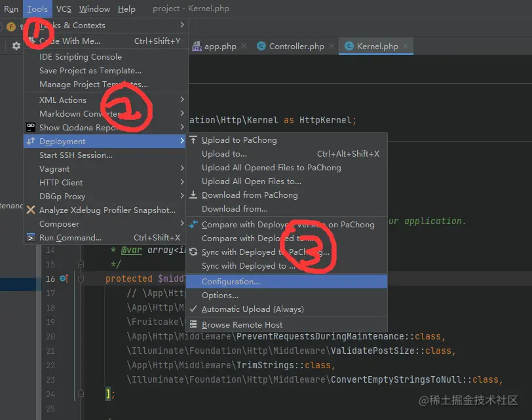The height and width of the screenshot is (420, 532).
Task: Open Manage Project Templates
Action: (106, 84)
